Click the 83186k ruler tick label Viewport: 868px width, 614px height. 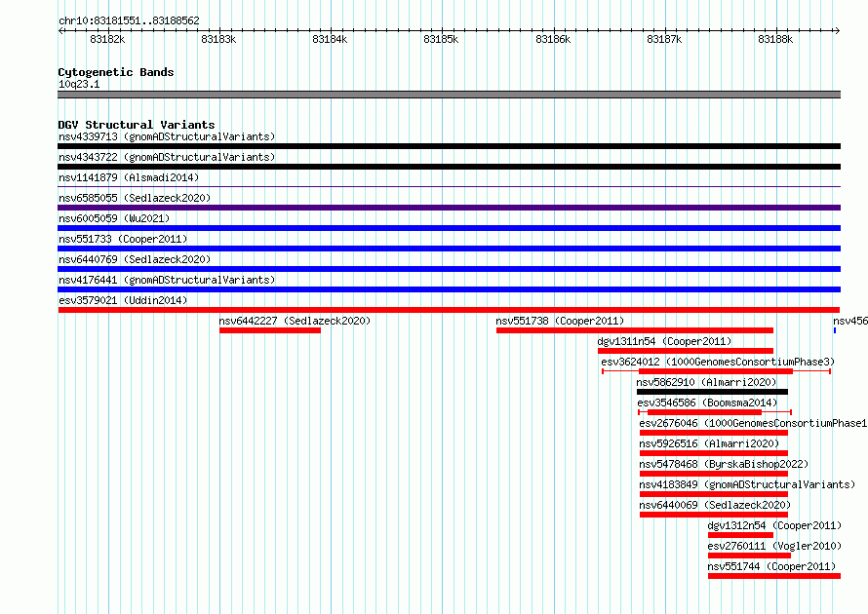(553, 39)
